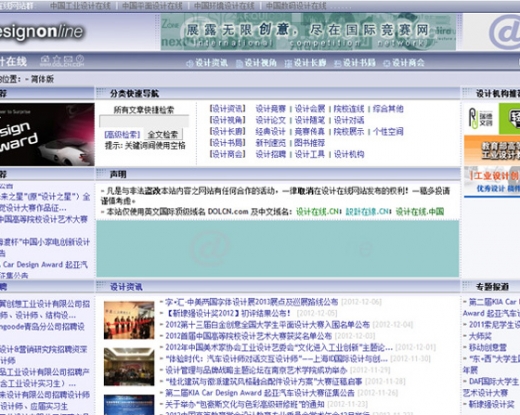
Task: Open the green 设计在线.CN domain link
Action: pyautogui.click(x=317, y=212)
